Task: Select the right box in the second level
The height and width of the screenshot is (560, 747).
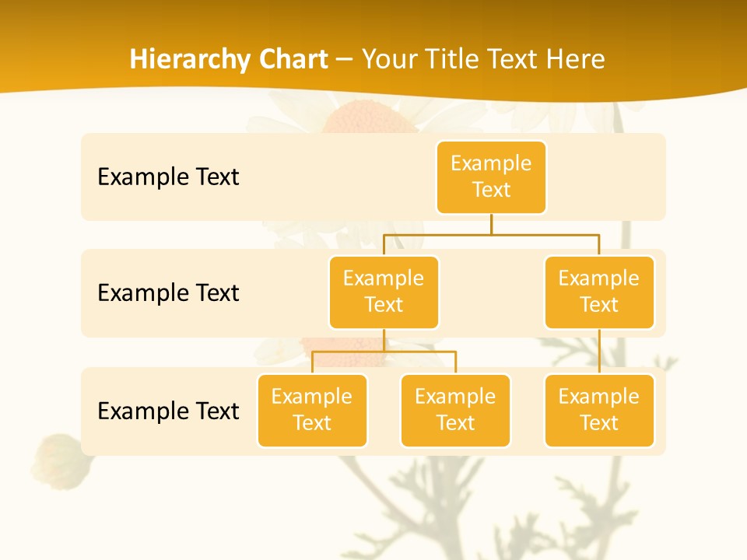Action: click(599, 292)
